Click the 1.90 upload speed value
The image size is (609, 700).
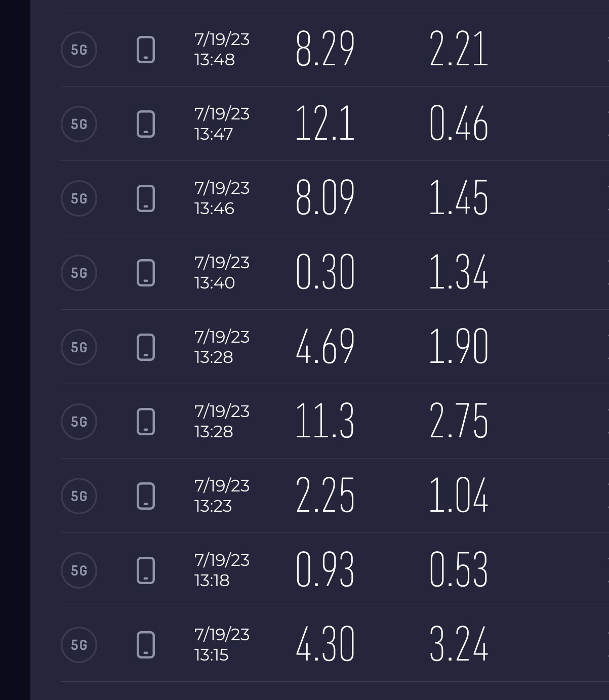(459, 347)
